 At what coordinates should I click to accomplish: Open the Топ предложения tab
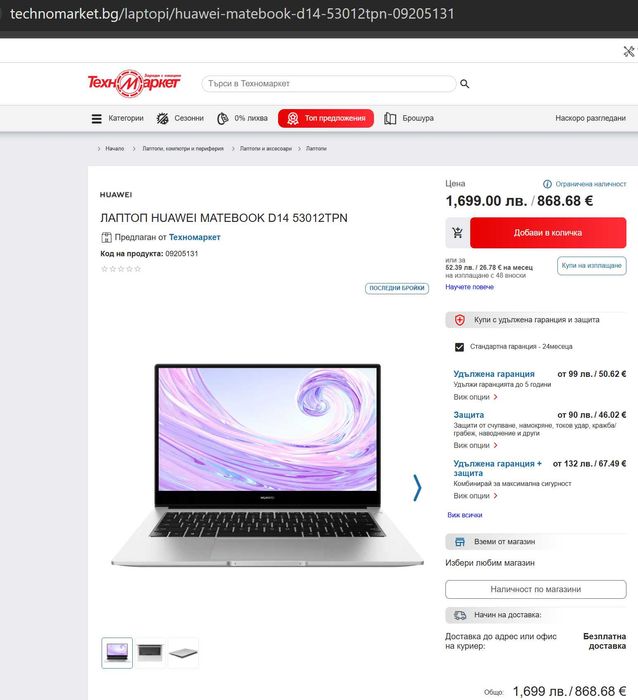pyautogui.click(x=326, y=118)
